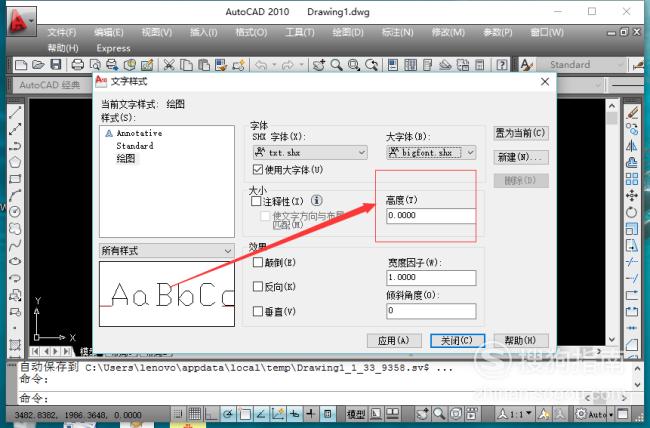This screenshot has width=650, height=428.
Task: Select the Spline draw tool
Action: pyautogui.click(x=15, y=245)
